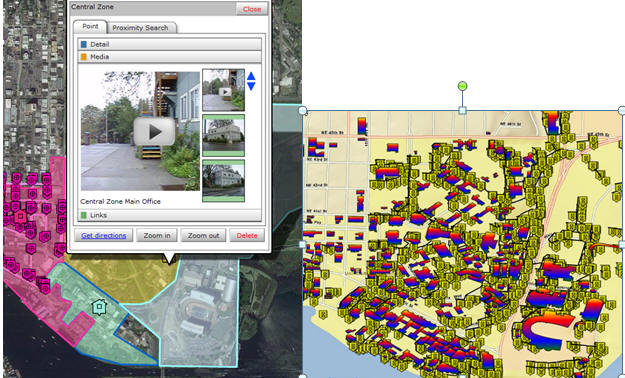
Task: Click the green rotation handle above map
Action: coord(462,85)
